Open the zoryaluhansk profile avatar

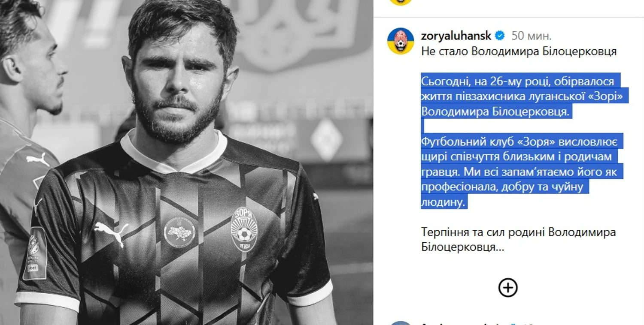coord(401,41)
